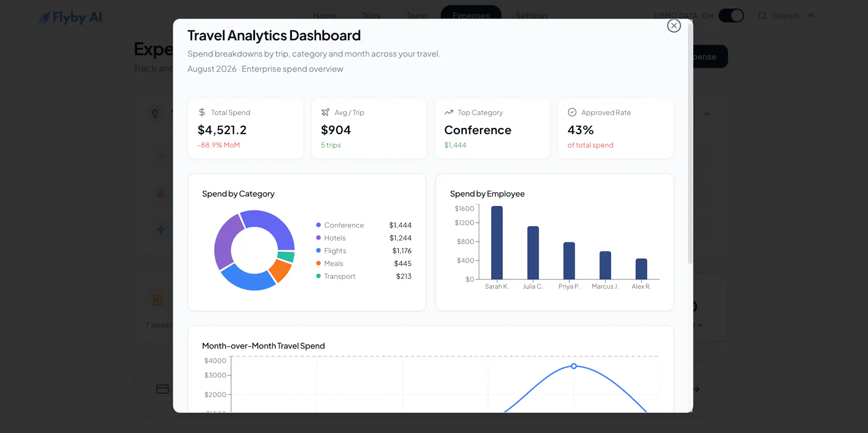Viewport: 868px width, 433px height.
Task: Click the 'Marcus J.' axis label
Action: (605, 286)
